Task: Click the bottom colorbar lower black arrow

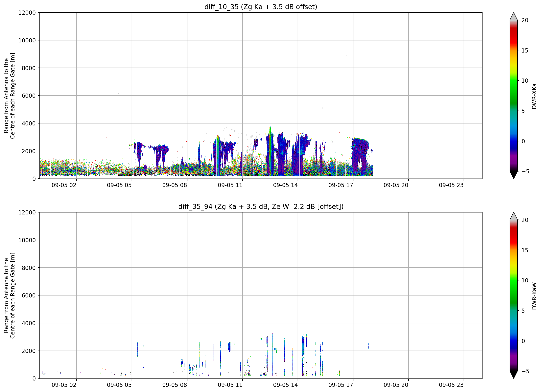Action: pyautogui.click(x=514, y=375)
